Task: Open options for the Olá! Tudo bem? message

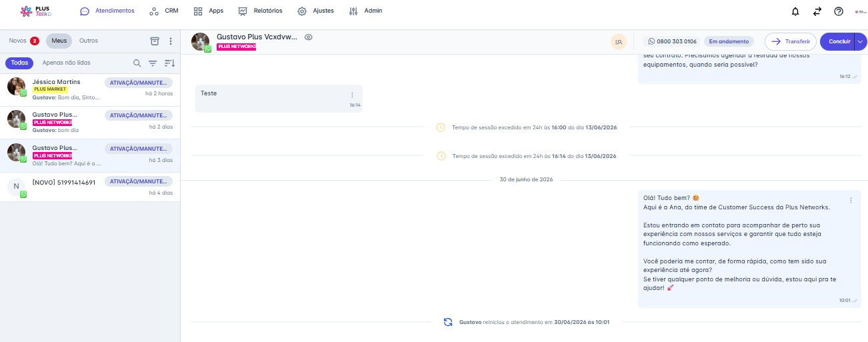Action: pyautogui.click(x=851, y=200)
